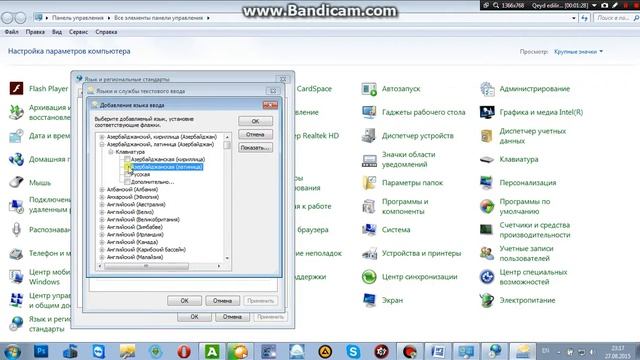Open Центр специальных возможностей icon
This screenshot has width=640, height=360.
tap(523, 276)
